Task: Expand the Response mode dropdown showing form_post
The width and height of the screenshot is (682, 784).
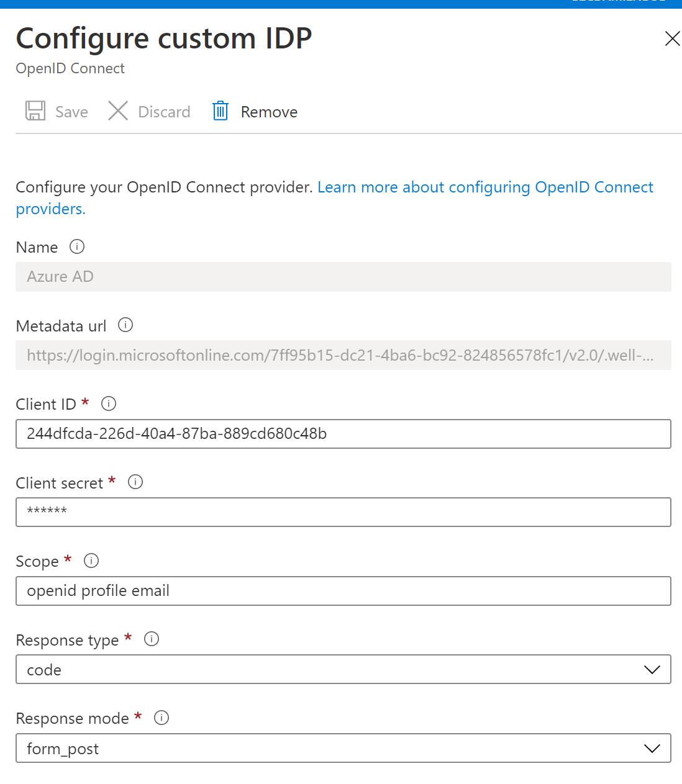Action: [x=343, y=749]
